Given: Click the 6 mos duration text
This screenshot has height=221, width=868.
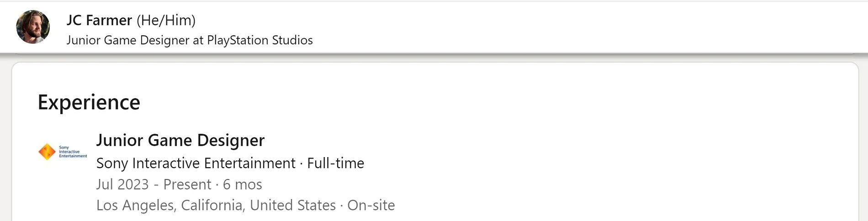Looking at the screenshot, I should [242, 184].
